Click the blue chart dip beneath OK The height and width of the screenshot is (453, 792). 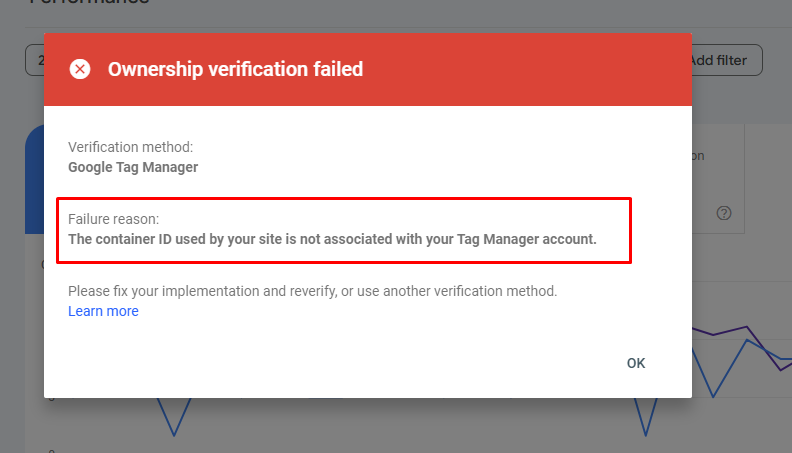(x=646, y=417)
